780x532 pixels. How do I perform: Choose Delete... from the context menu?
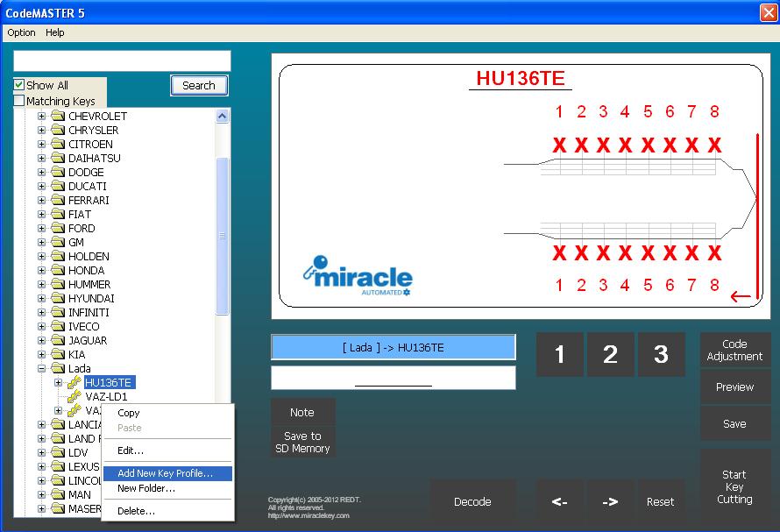click(x=167, y=511)
